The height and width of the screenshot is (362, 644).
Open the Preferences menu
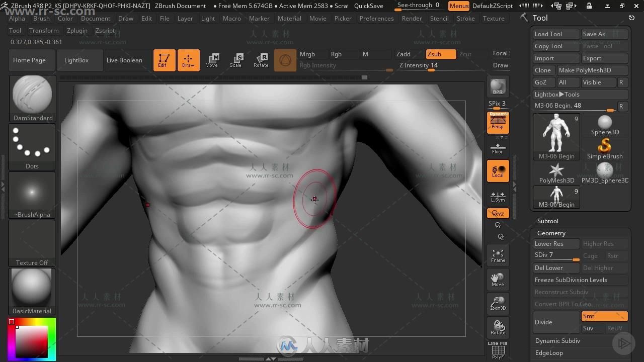coord(376,18)
